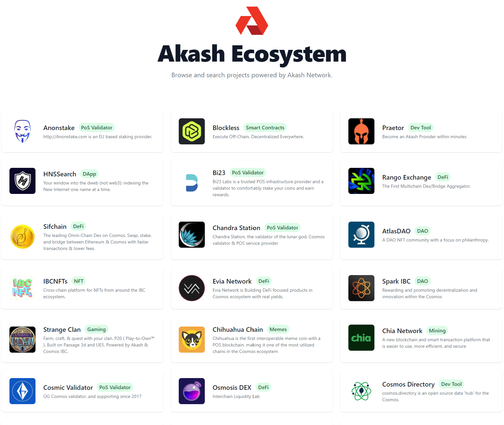Select the HNSSearch shield logo

click(x=22, y=181)
